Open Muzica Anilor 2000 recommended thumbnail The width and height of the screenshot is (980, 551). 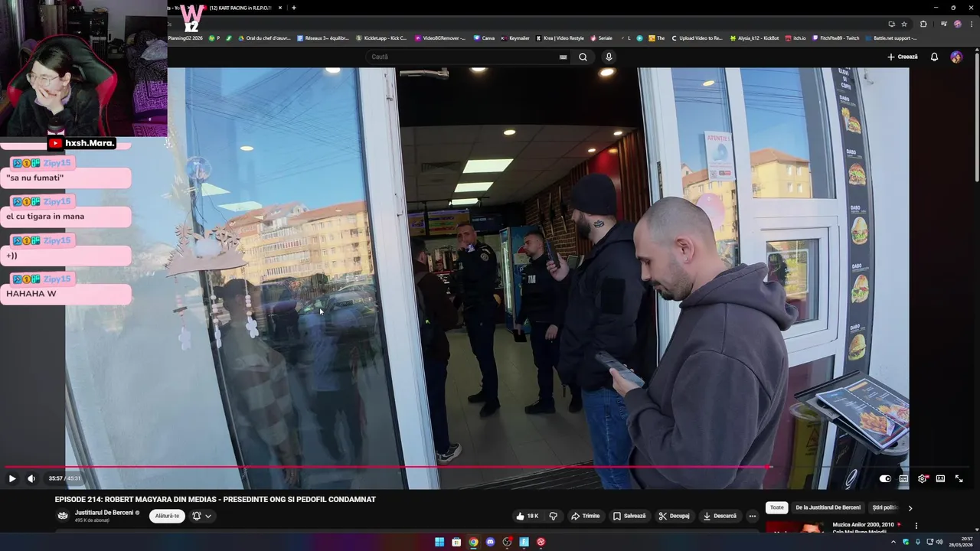796,527
